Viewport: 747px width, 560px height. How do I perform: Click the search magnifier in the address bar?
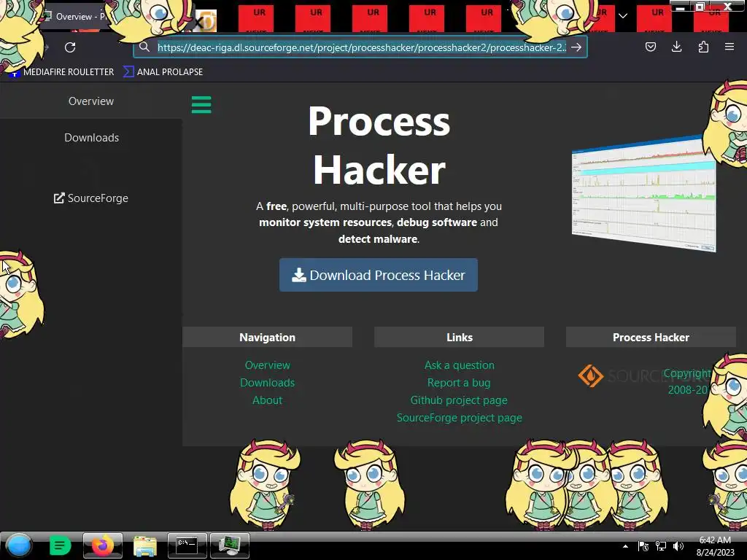point(144,47)
